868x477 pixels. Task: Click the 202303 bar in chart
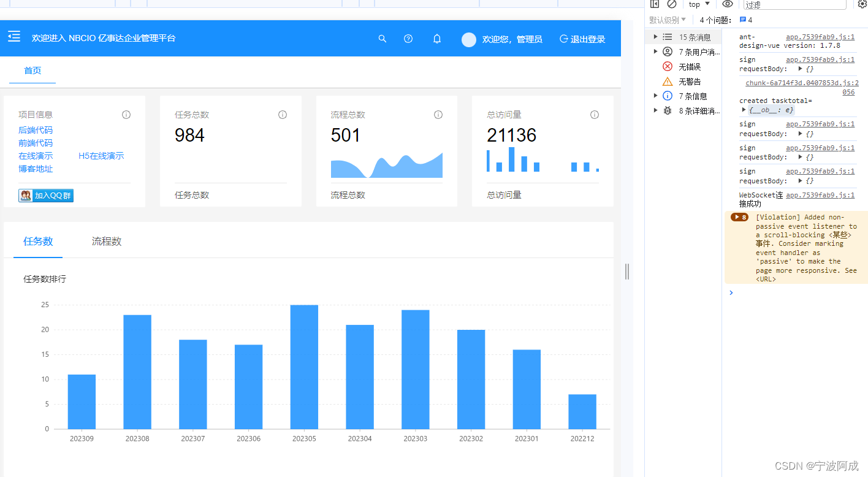pos(416,370)
